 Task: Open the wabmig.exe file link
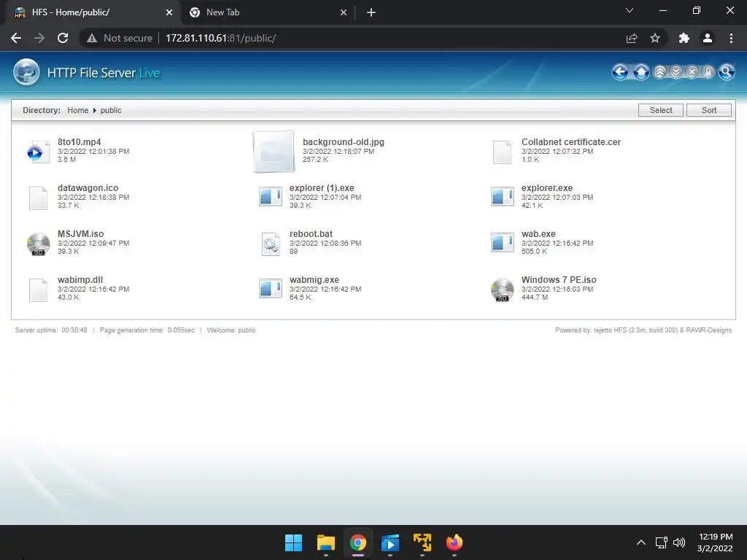pos(314,280)
